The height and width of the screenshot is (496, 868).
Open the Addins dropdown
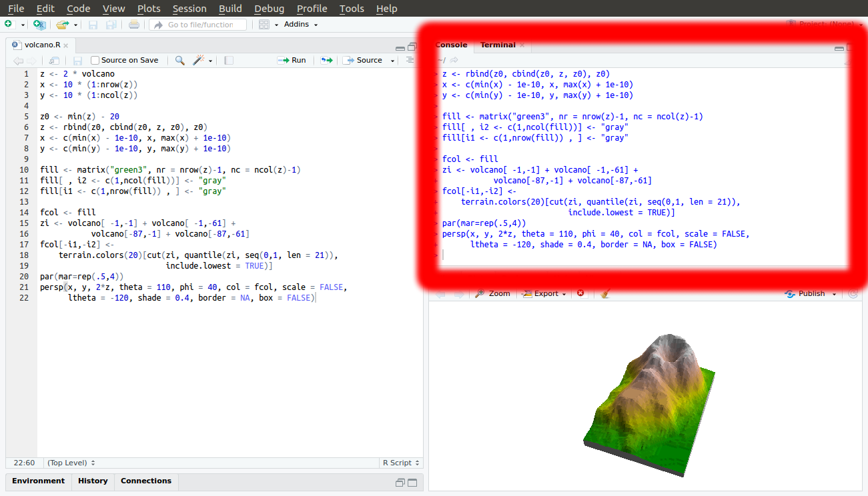coord(300,23)
